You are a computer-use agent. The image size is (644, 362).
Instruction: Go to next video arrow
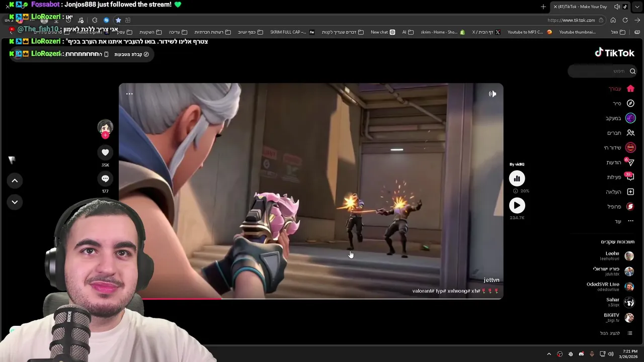click(x=15, y=202)
